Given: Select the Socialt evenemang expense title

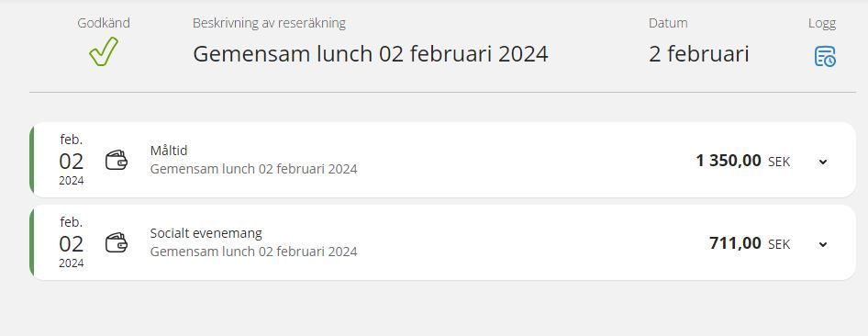Looking at the screenshot, I should [206, 233].
